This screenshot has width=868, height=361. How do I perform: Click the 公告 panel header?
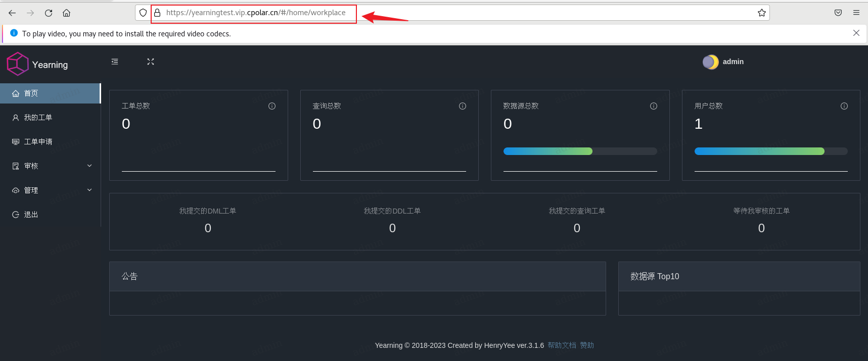coord(357,277)
